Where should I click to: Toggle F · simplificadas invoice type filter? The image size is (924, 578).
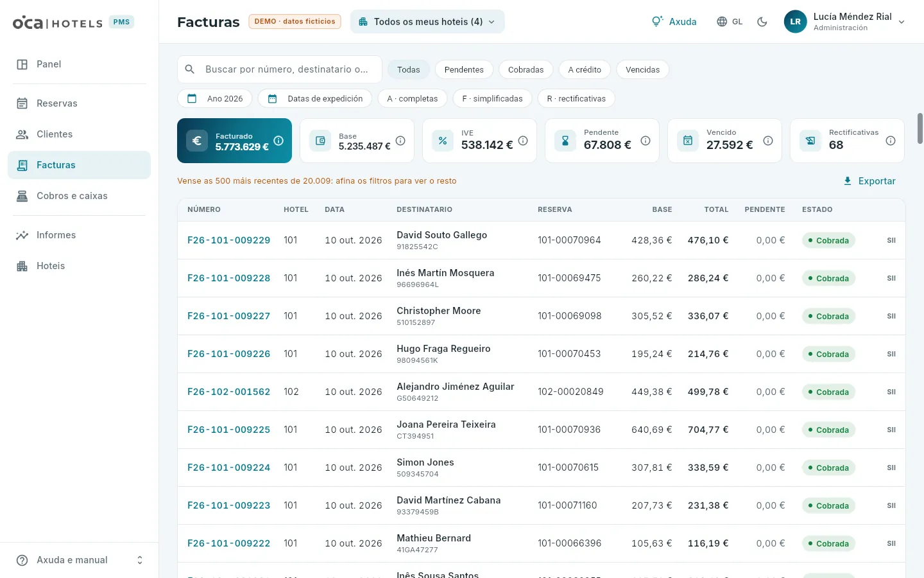point(492,98)
